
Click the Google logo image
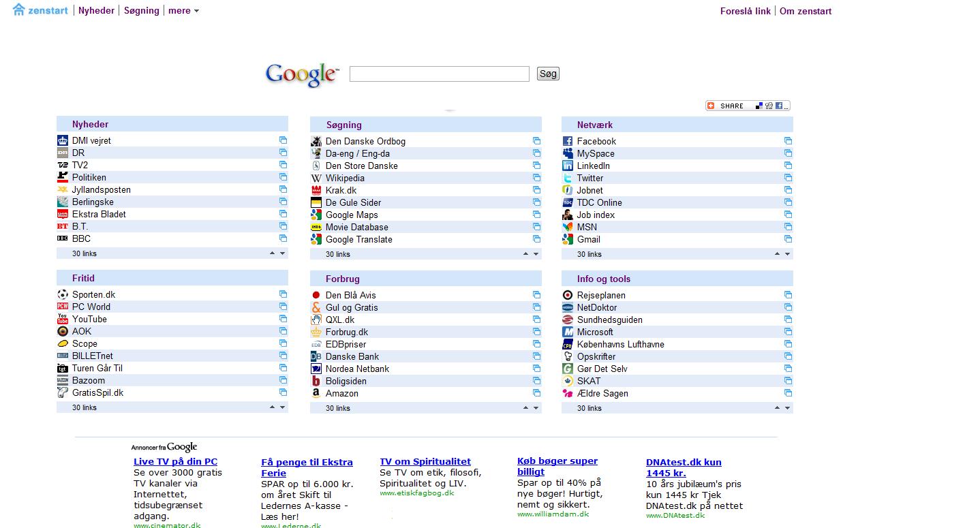pos(302,75)
